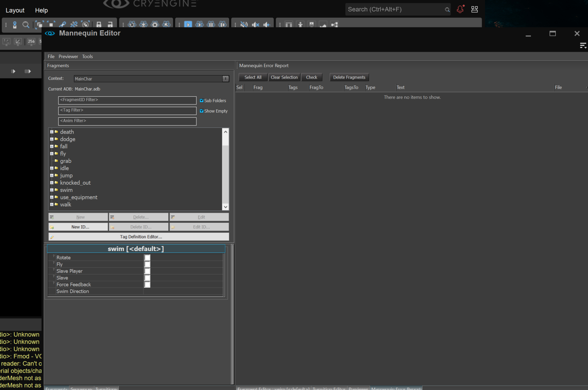The height and width of the screenshot is (390, 588).
Task: Open the Mannequin Editor hamburger pane menu
Action: tap(583, 45)
